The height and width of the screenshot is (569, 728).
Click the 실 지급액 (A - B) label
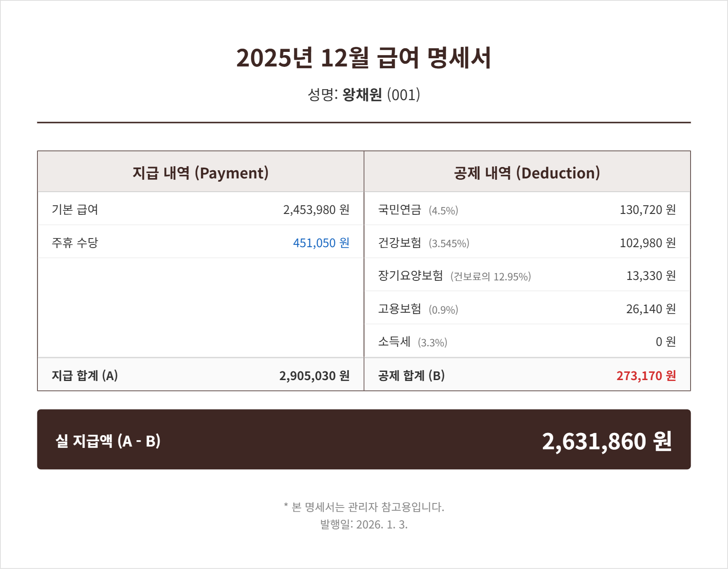[108, 441]
